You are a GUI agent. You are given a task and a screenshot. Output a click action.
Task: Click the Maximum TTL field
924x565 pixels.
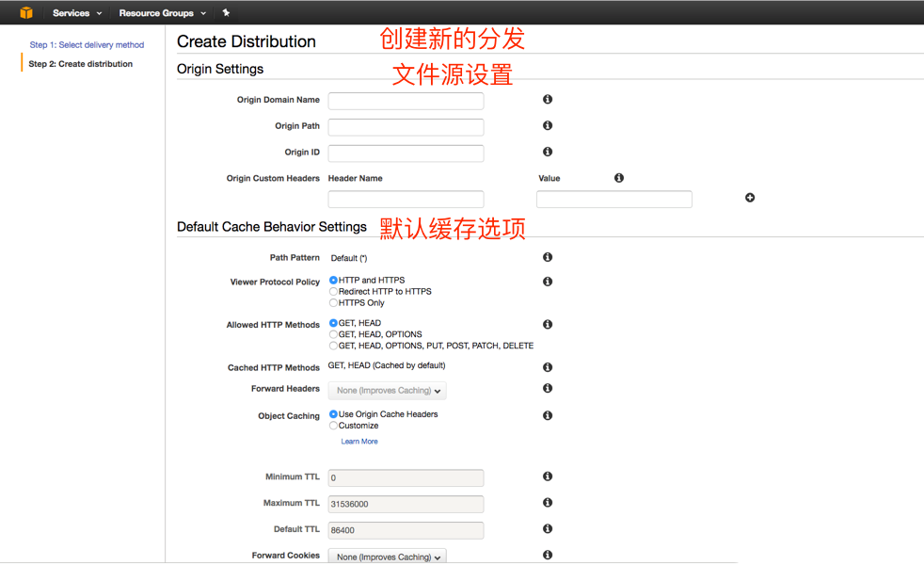pos(406,504)
